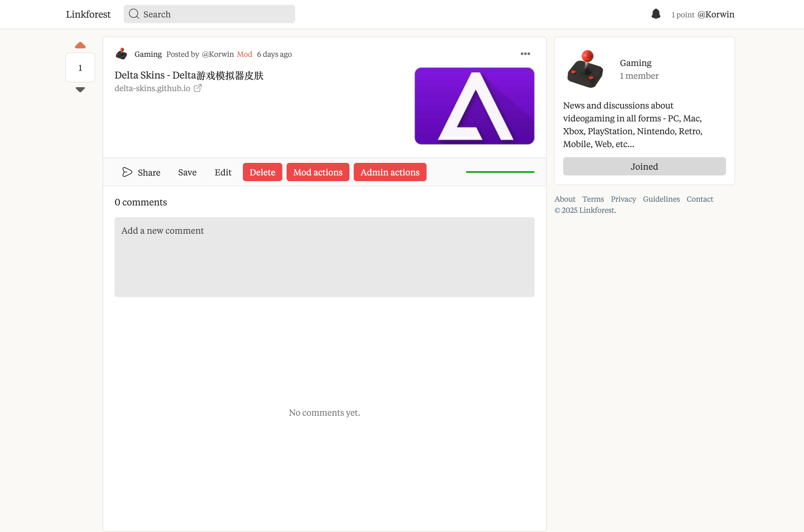
Task: Open the @Korwin user menu
Action: pyautogui.click(x=715, y=14)
